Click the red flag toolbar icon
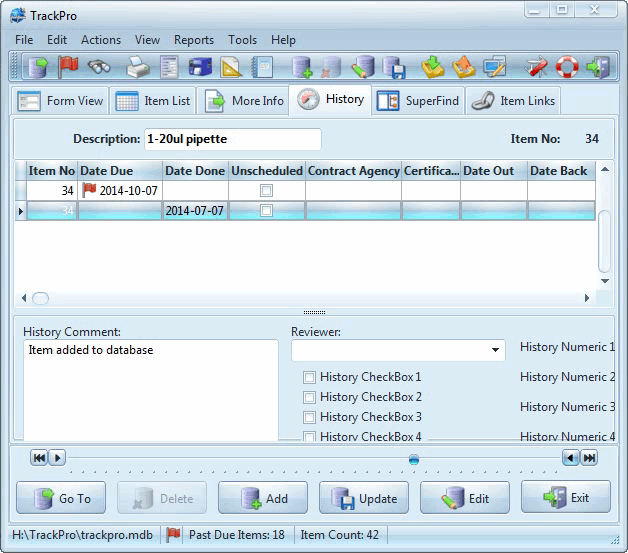628x553 pixels. [x=68, y=67]
